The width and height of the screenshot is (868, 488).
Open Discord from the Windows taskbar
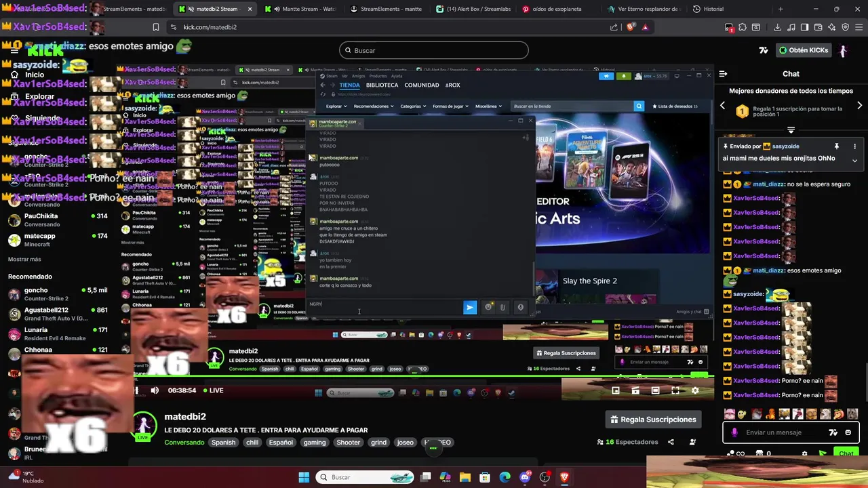[x=526, y=477]
